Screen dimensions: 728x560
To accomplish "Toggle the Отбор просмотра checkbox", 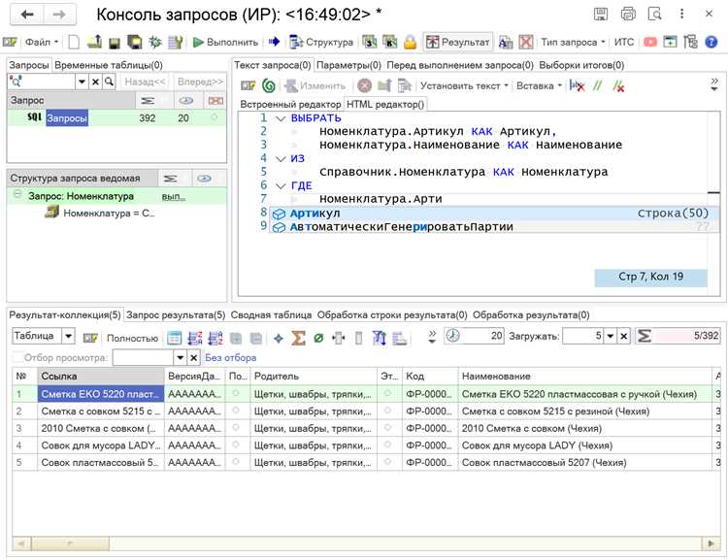I will click(17, 357).
